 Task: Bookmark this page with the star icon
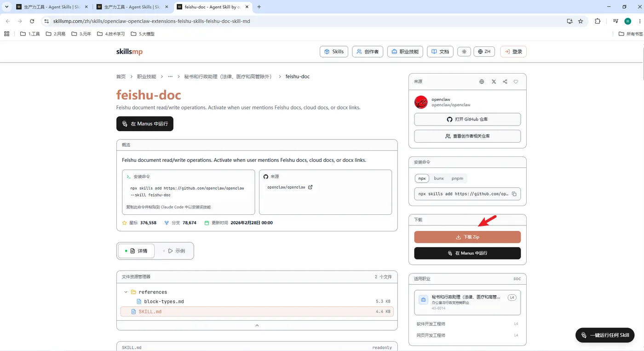tap(581, 21)
